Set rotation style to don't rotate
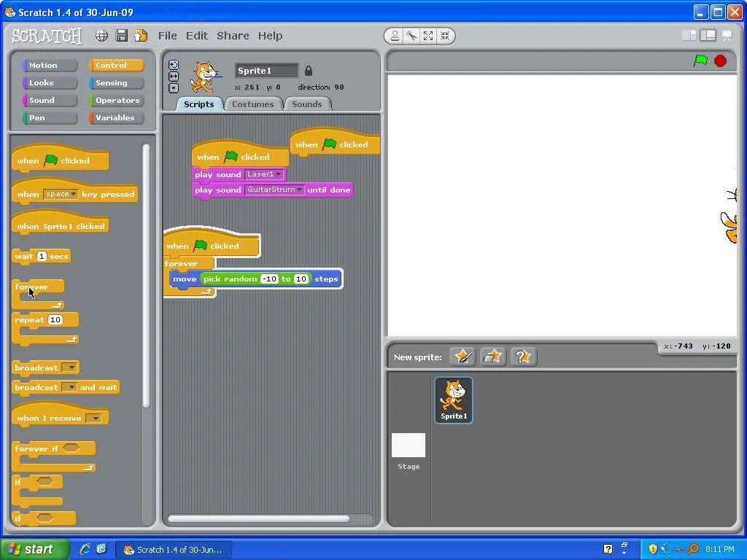The height and width of the screenshot is (560, 747). (174, 88)
